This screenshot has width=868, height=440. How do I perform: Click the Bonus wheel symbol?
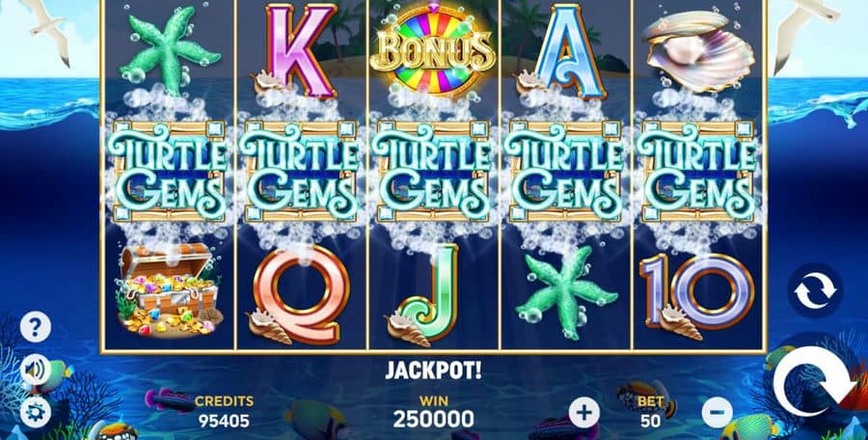pyautogui.click(x=433, y=49)
